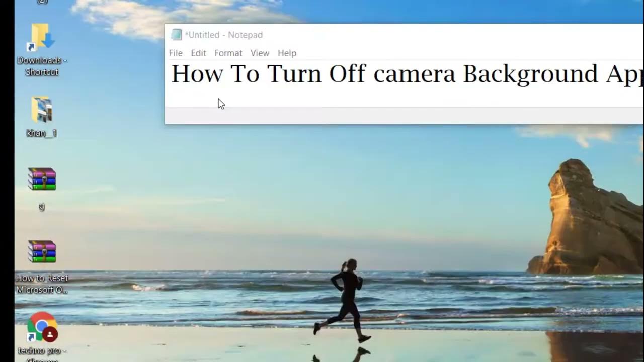644x362 pixels.
Task: Click the "*Untitled - Notepad" title bar text
Action: click(x=223, y=35)
